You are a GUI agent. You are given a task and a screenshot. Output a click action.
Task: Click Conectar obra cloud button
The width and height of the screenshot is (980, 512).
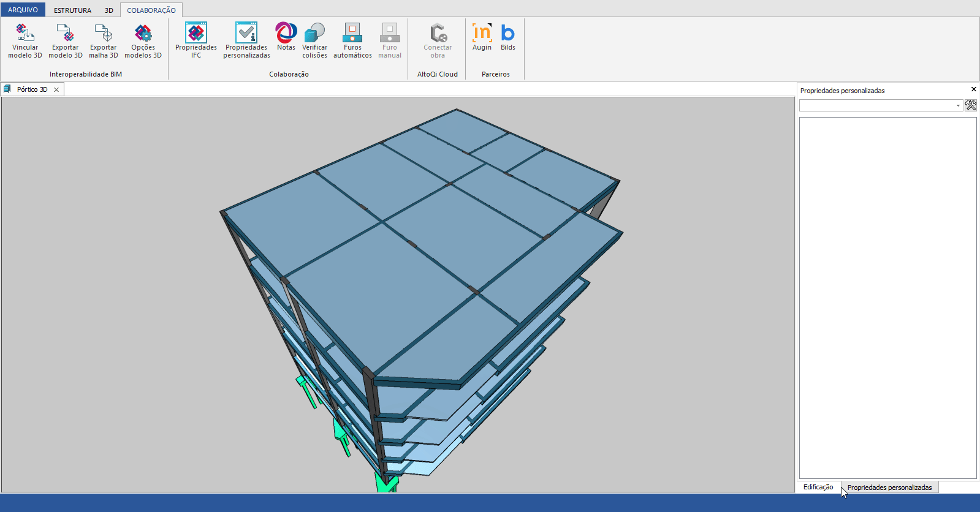coord(438,33)
